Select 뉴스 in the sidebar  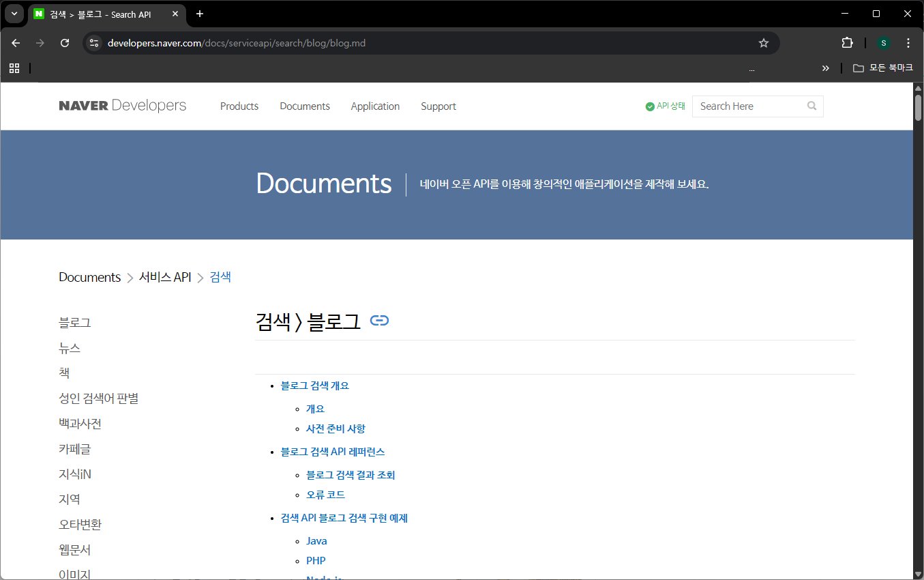coord(70,348)
